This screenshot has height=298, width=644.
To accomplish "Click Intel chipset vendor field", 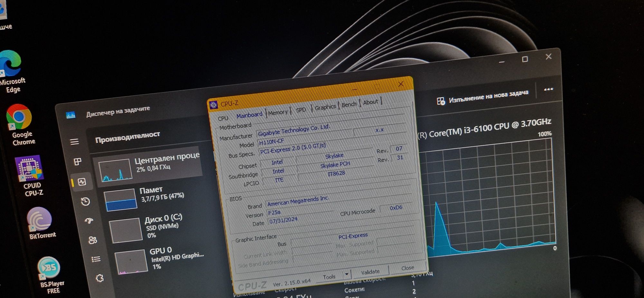I will click(x=277, y=162).
